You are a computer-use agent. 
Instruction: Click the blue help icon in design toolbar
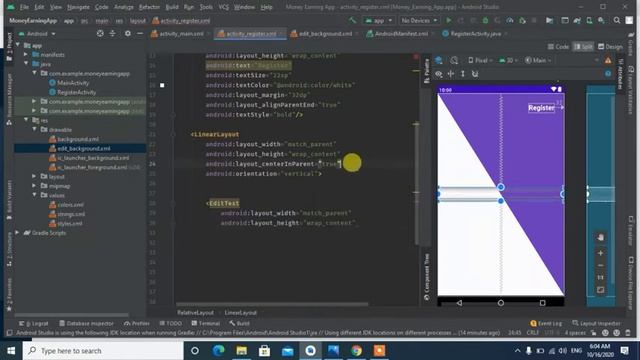[608, 74]
